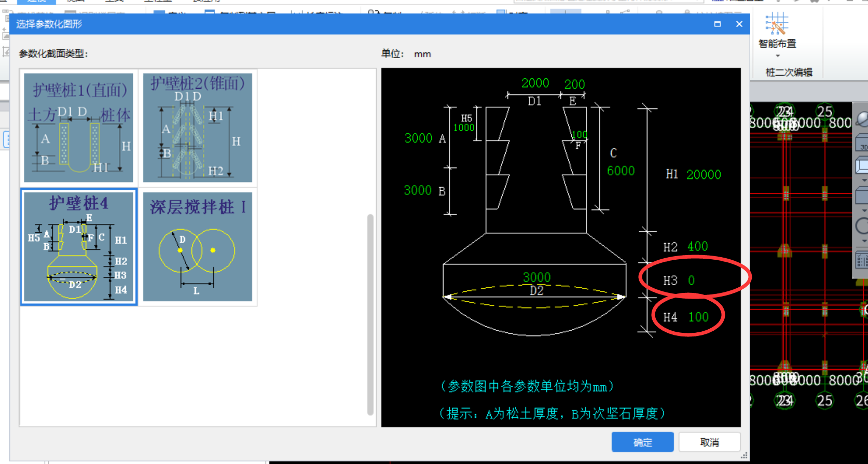Viewport: 868px width, 464px height.
Task: Click the dialog title 选择参数化图形
Action: click(x=49, y=24)
